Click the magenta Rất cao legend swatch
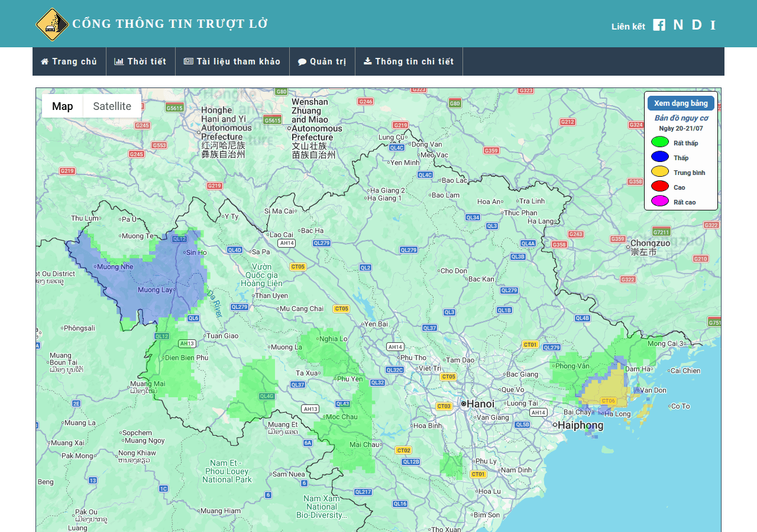Screen dimensions: 757x532 coord(660,201)
